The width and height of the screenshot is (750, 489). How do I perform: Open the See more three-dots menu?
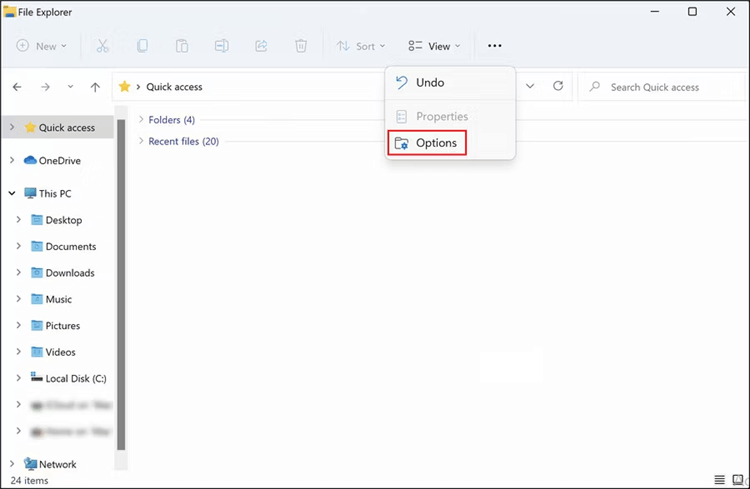pyautogui.click(x=495, y=46)
